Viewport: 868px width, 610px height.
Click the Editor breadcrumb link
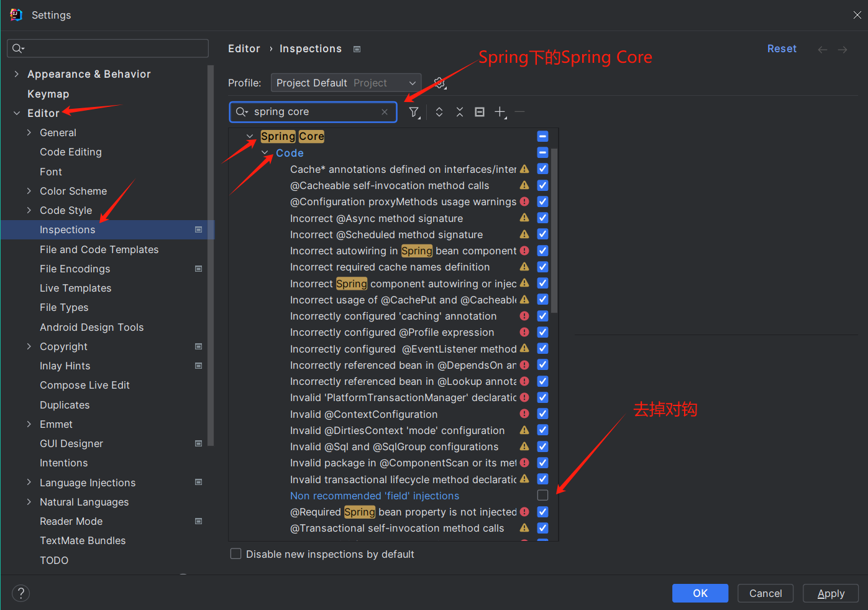[244, 49]
